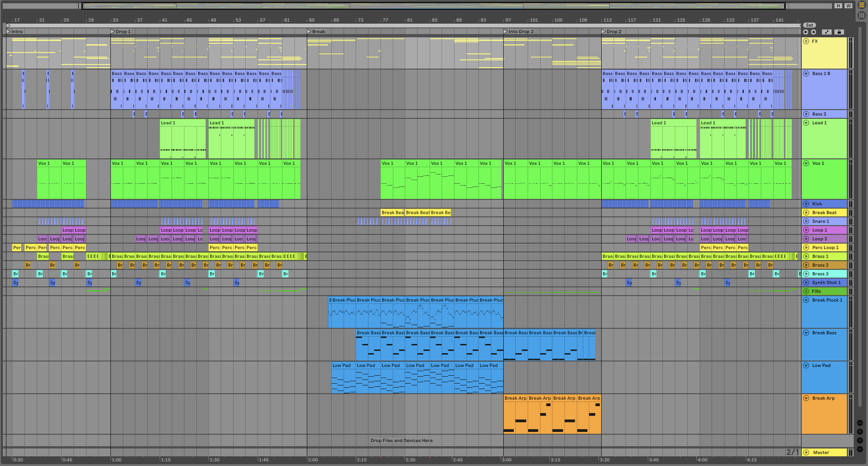868x466 pixels.
Task: Click the H optimize height button
Action: [x=839, y=6]
